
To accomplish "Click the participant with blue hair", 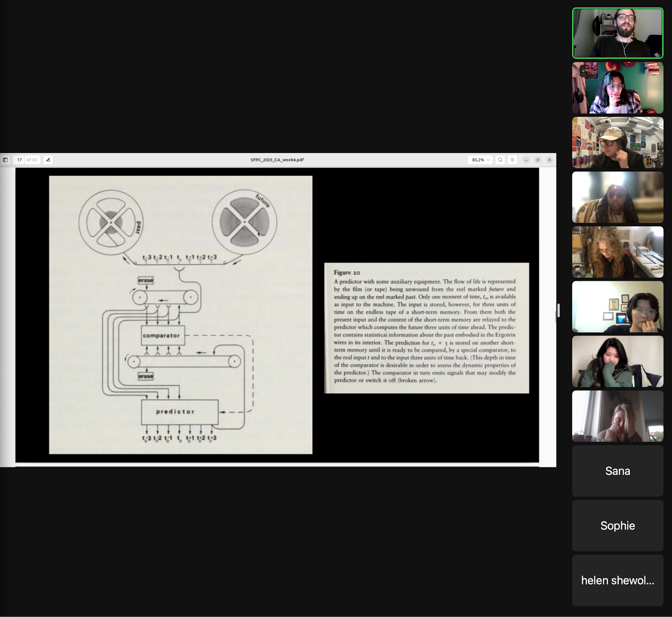I will [x=617, y=88].
